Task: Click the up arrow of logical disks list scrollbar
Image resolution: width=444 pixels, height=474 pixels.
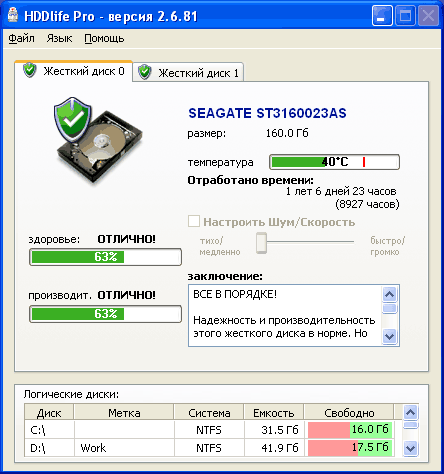Action: point(410,413)
